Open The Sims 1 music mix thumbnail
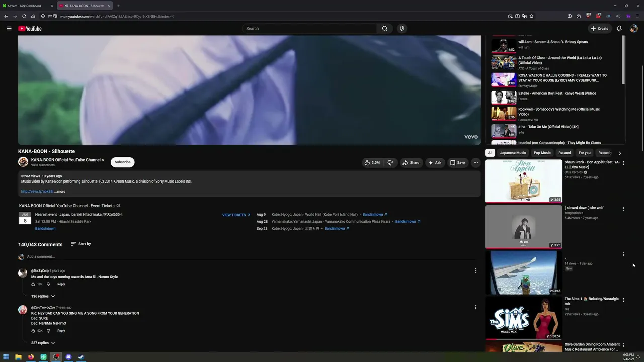The width and height of the screenshot is (644, 362). pyautogui.click(x=523, y=318)
